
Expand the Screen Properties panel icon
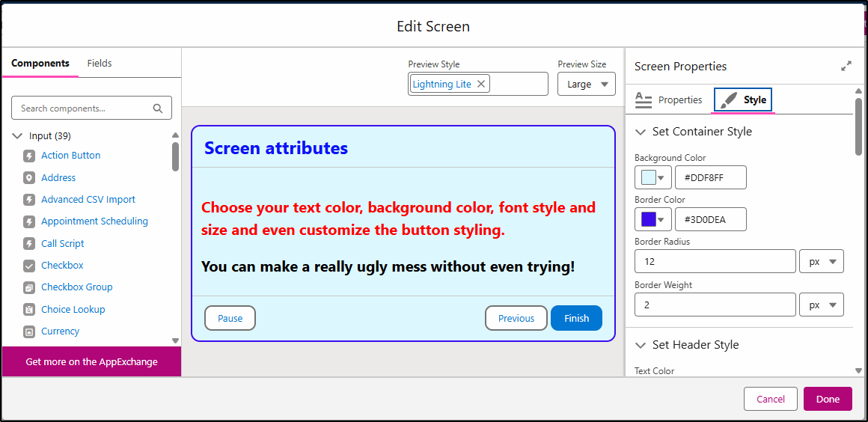pyautogui.click(x=846, y=67)
